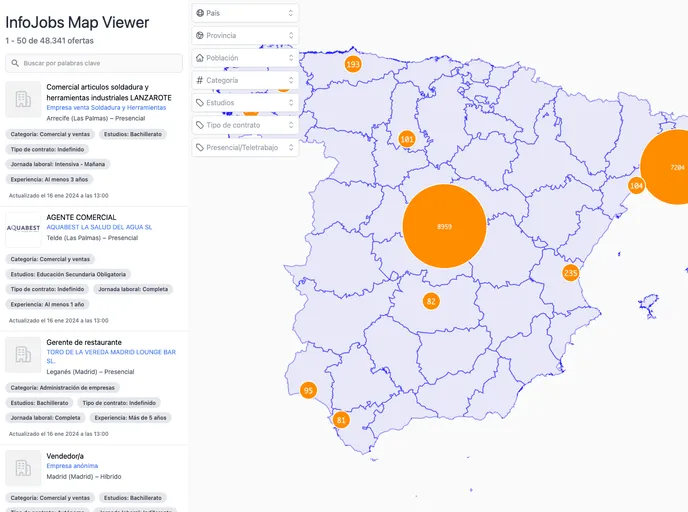Expand the Presencial/Teletrabajo dropdown
This screenshot has width=688, height=512.
245,148
